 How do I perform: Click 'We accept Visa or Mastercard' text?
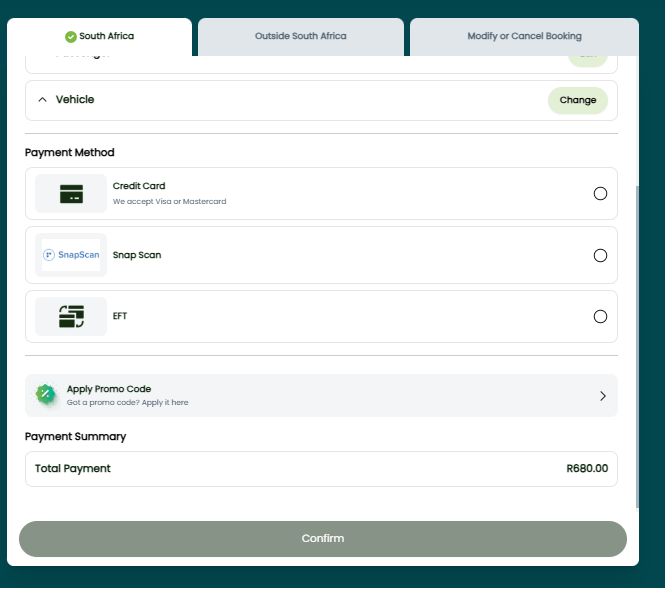[169, 202]
